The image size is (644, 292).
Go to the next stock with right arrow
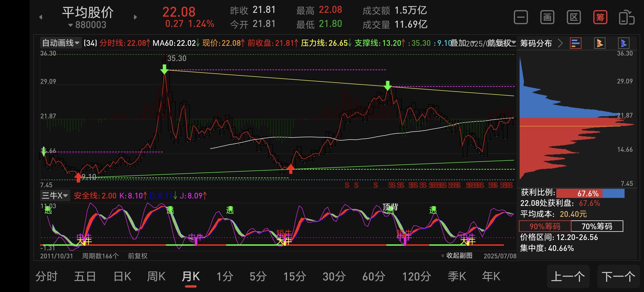(x=135, y=17)
